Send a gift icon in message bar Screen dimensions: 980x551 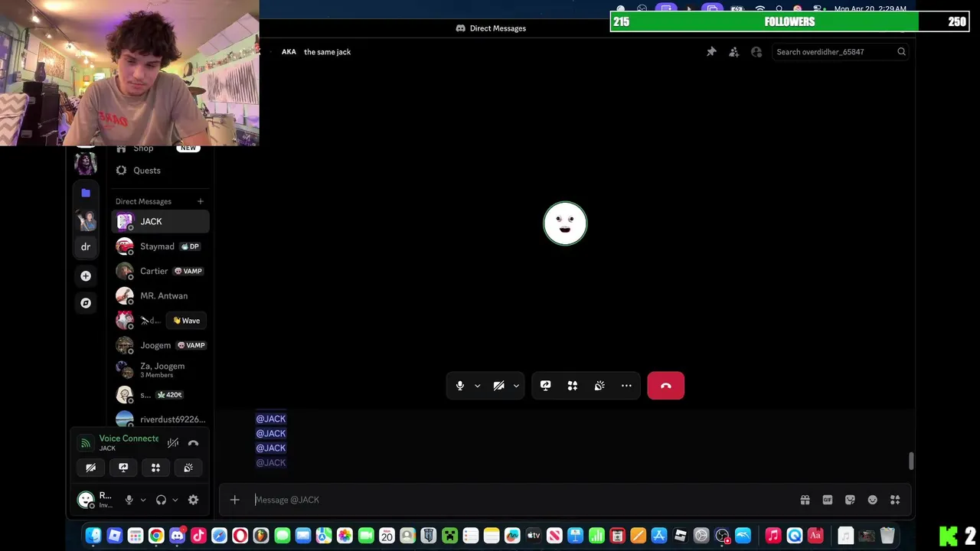pyautogui.click(x=805, y=500)
